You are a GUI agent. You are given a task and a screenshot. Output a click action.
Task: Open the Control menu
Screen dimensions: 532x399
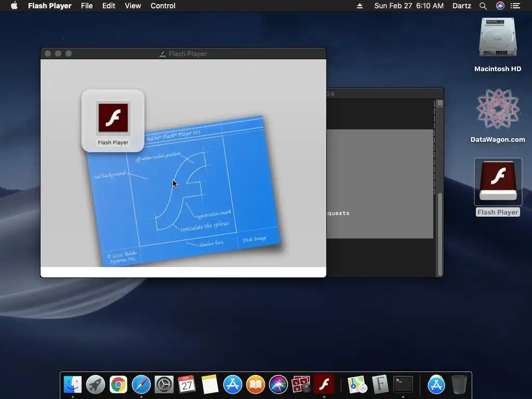163,6
